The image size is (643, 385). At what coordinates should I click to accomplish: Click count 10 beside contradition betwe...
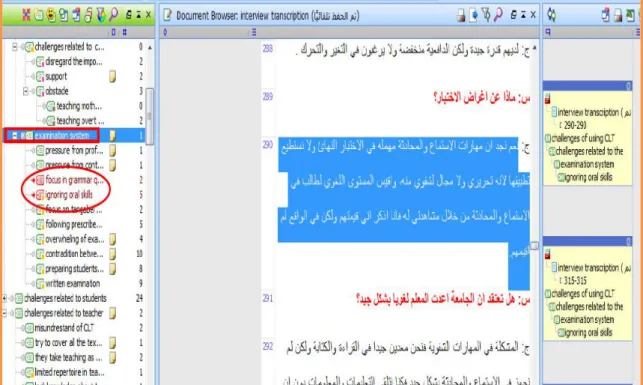(139, 254)
